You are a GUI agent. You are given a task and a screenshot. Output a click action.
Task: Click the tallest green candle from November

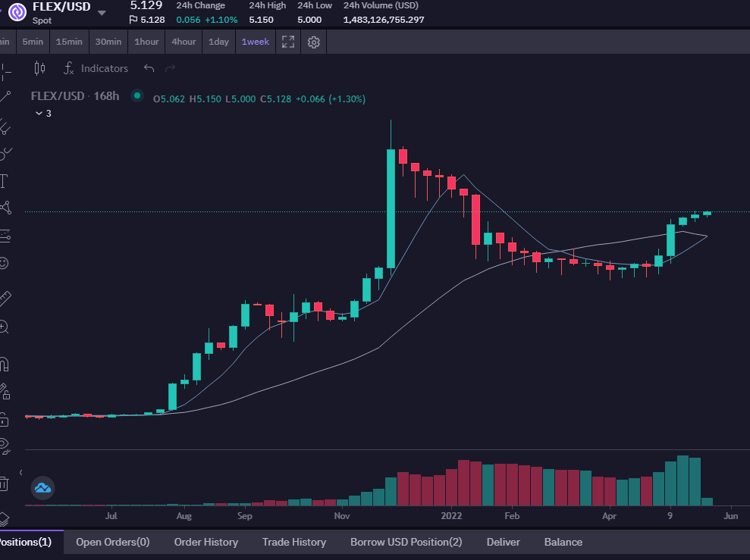click(391, 208)
